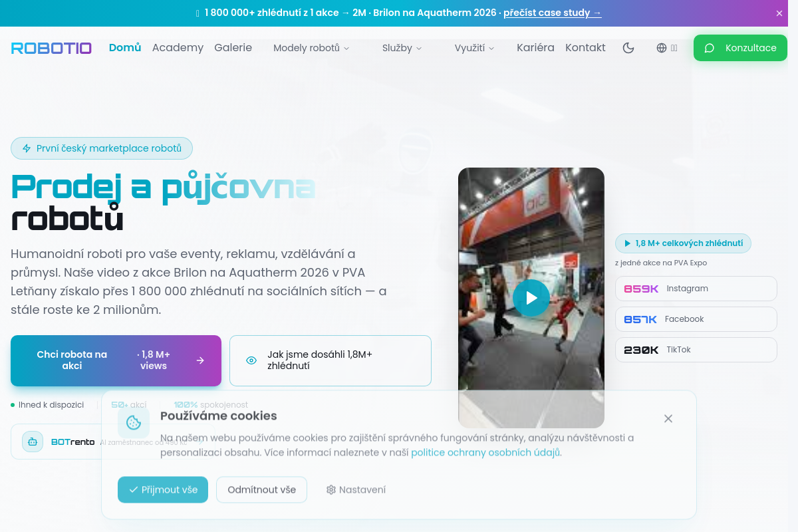Click the Konzultace button
798x532 pixels.
[x=740, y=48]
